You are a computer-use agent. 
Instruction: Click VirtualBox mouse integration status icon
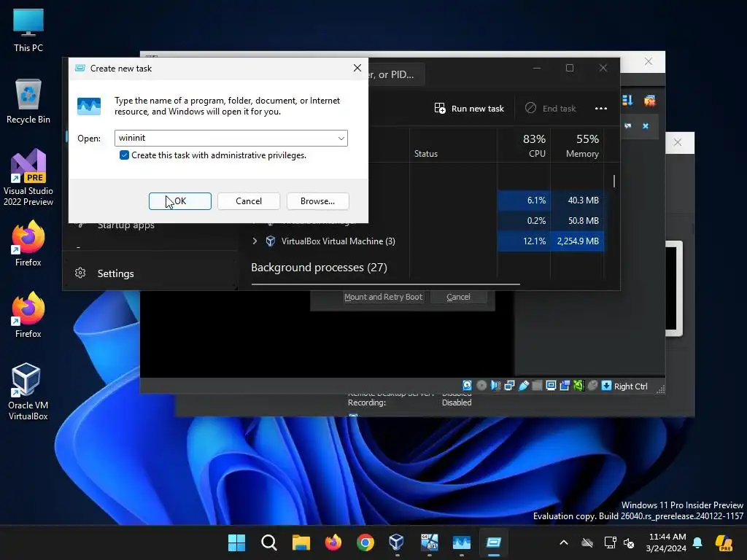pos(592,385)
